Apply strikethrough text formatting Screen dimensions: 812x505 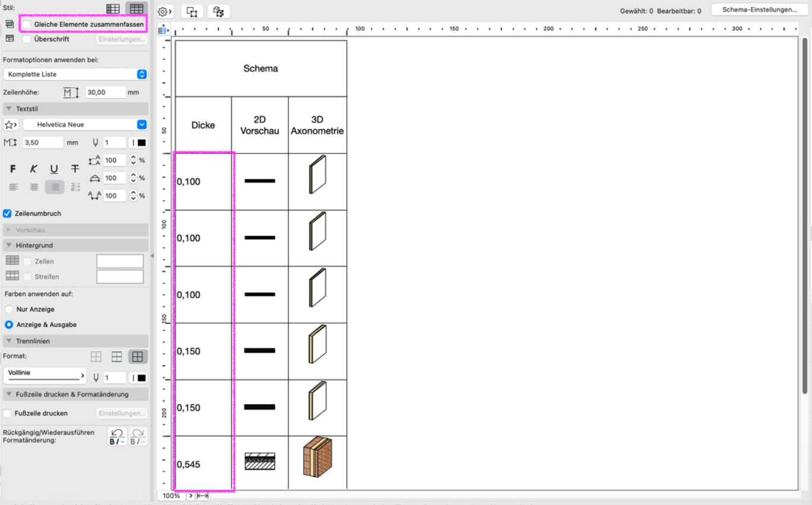click(75, 169)
